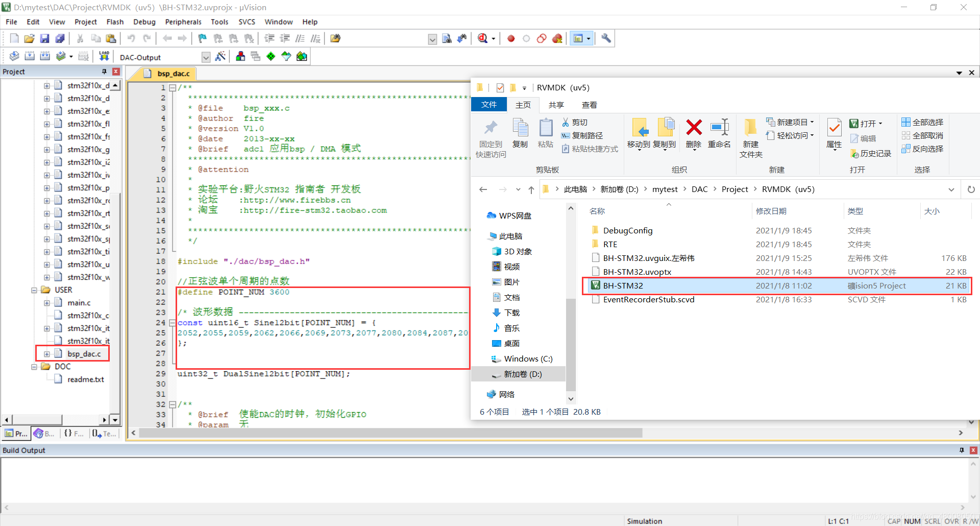This screenshot has width=980, height=526.
Task: Click the editor horizontal scrollbar thumb
Action: [x=390, y=433]
